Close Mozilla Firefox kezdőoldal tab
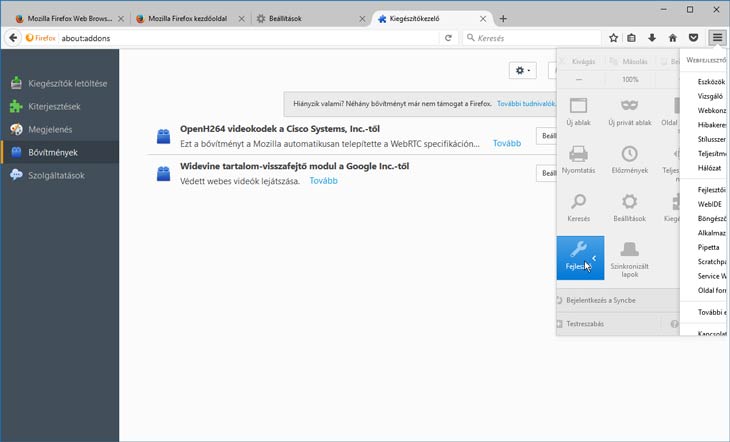This screenshot has width=730, height=442. (x=241, y=19)
